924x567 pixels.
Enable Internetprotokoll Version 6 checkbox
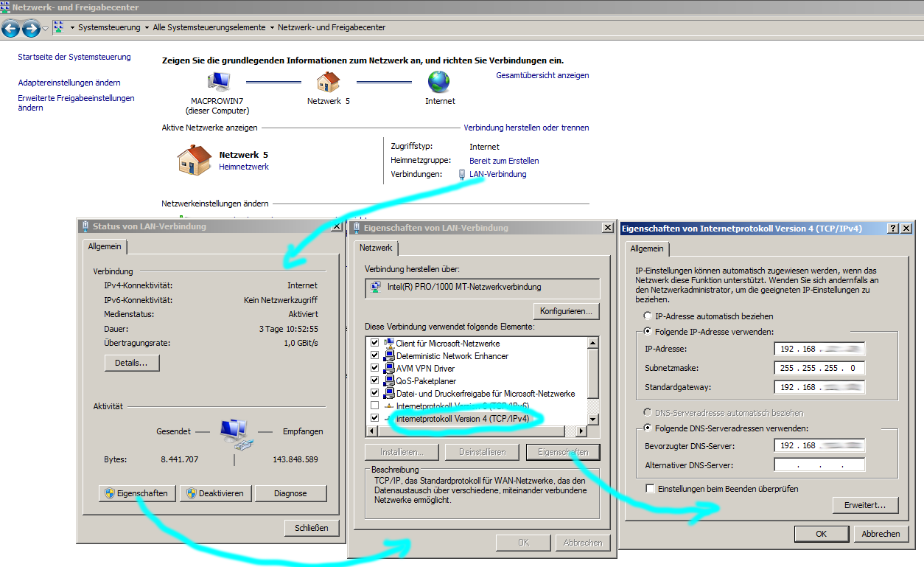tap(375, 406)
